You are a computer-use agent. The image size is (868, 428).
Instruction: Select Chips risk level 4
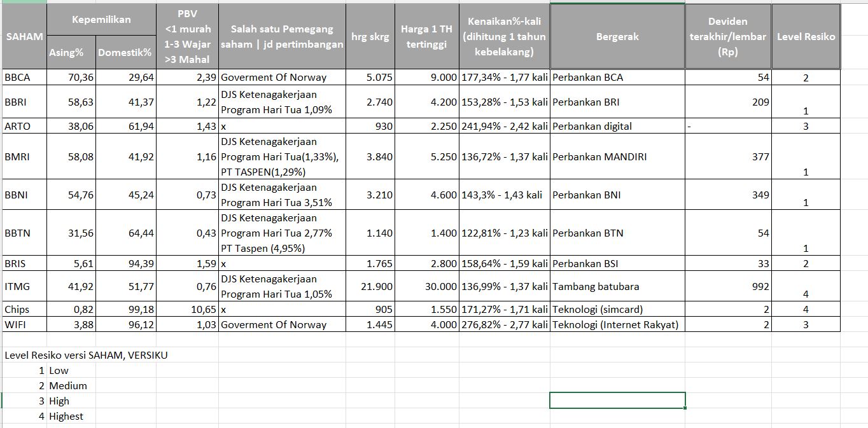coord(806,309)
